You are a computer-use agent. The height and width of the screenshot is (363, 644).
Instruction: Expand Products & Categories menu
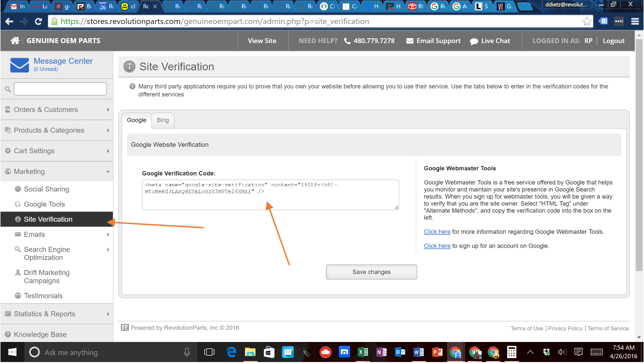(x=57, y=130)
